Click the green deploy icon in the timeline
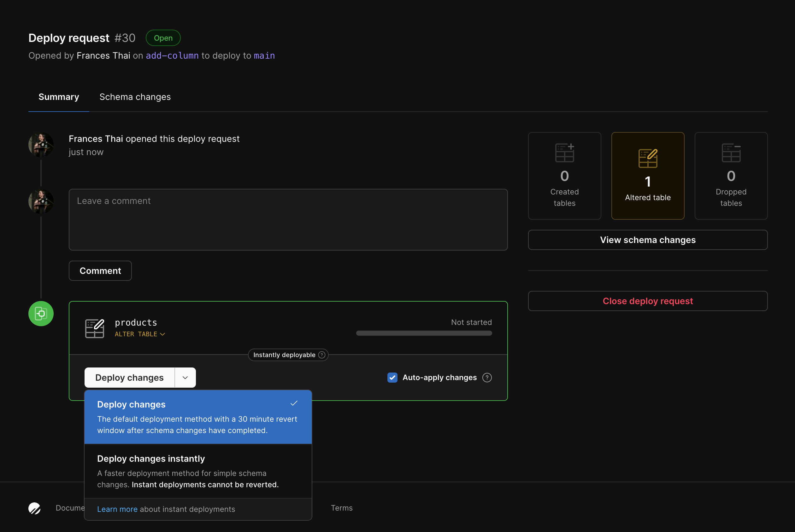 tap(41, 313)
